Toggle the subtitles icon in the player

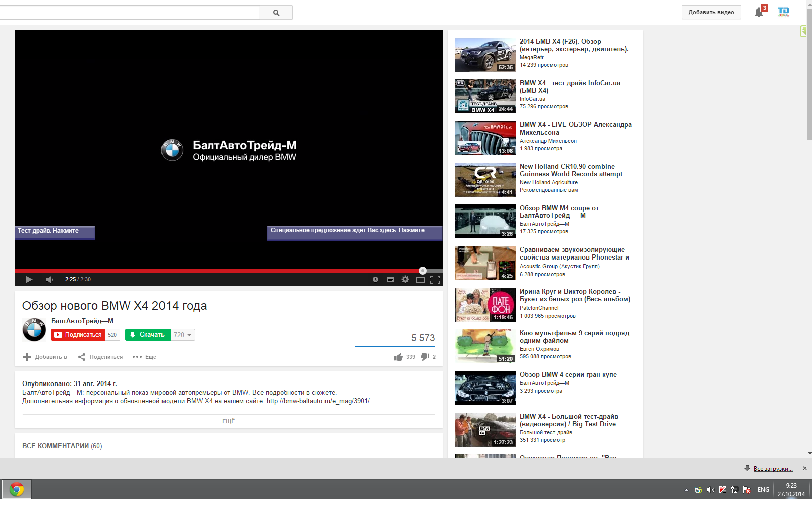390,280
